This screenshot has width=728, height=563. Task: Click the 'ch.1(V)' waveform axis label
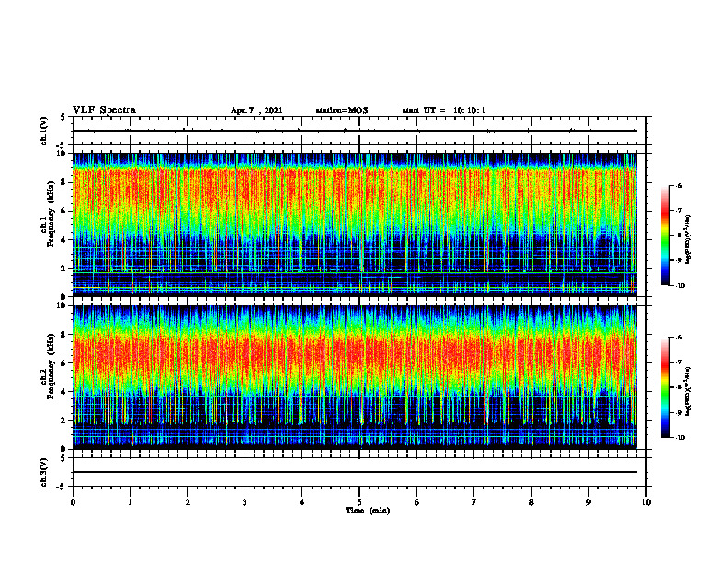coord(44,131)
